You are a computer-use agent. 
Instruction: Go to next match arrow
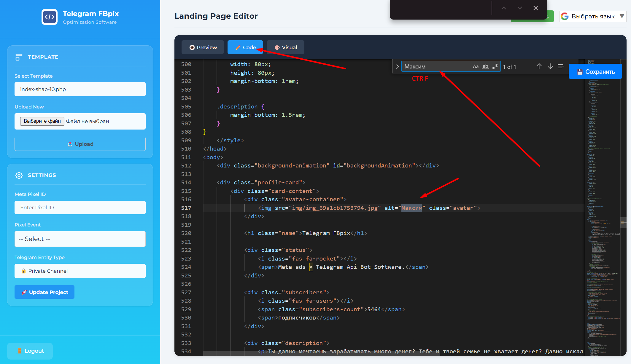tap(550, 66)
